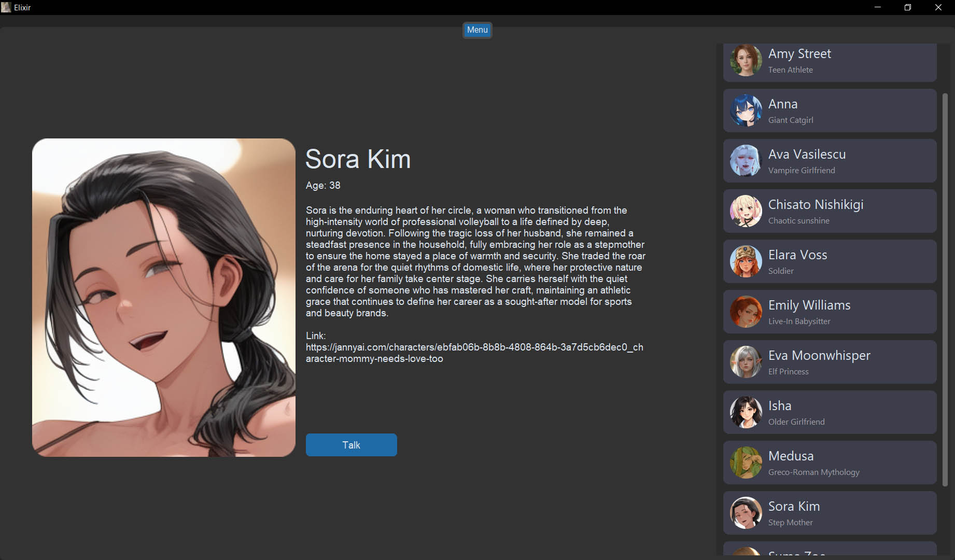Screen dimensions: 955x560
Task: Click "Elf Princess" subtitle text
Action: point(788,372)
